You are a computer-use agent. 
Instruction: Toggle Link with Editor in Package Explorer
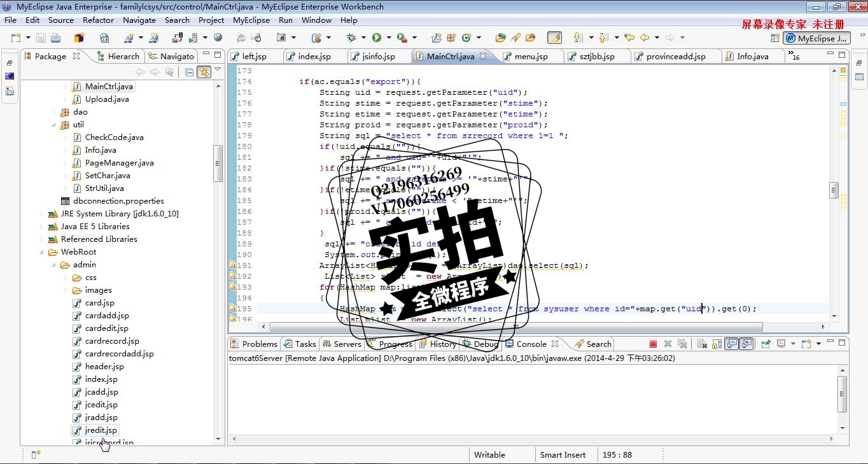point(204,72)
